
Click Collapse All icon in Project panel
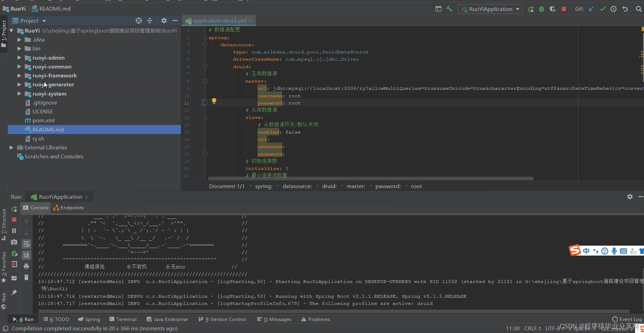[x=150, y=21]
